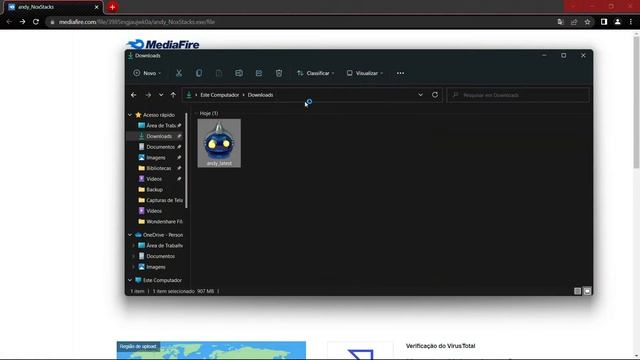The height and width of the screenshot is (360, 640).
Task: Click browser back arrow button
Action: (9, 22)
